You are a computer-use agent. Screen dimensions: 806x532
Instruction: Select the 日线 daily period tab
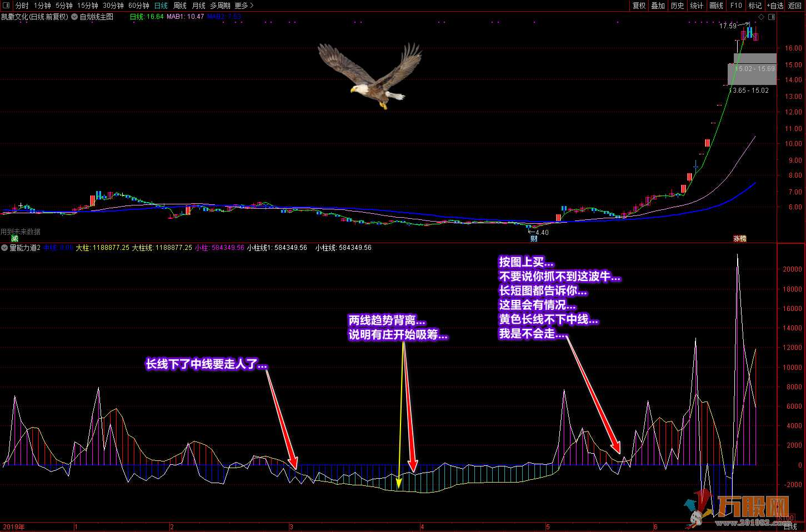coord(161,6)
